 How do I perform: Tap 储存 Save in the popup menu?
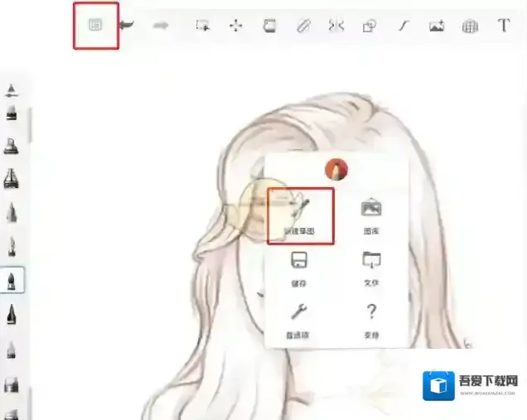[x=299, y=269]
